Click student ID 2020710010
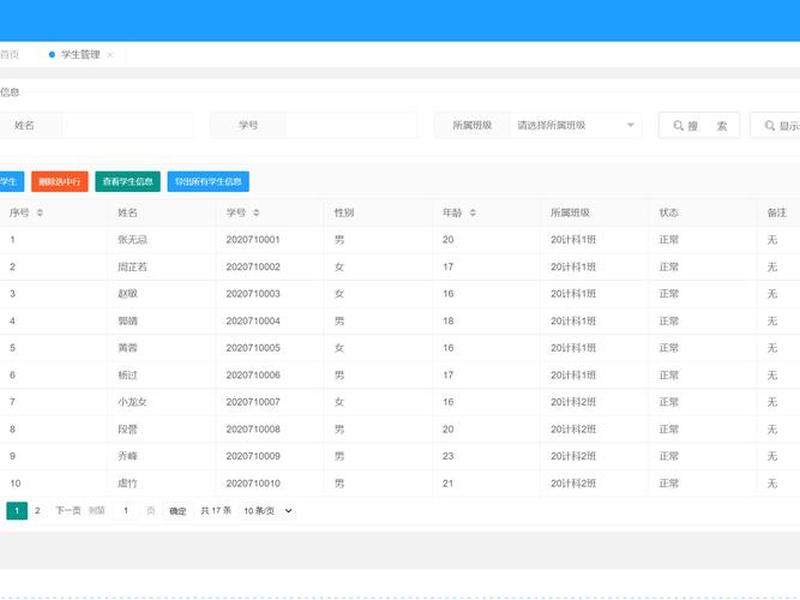The width and height of the screenshot is (800, 600). coord(253,483)
